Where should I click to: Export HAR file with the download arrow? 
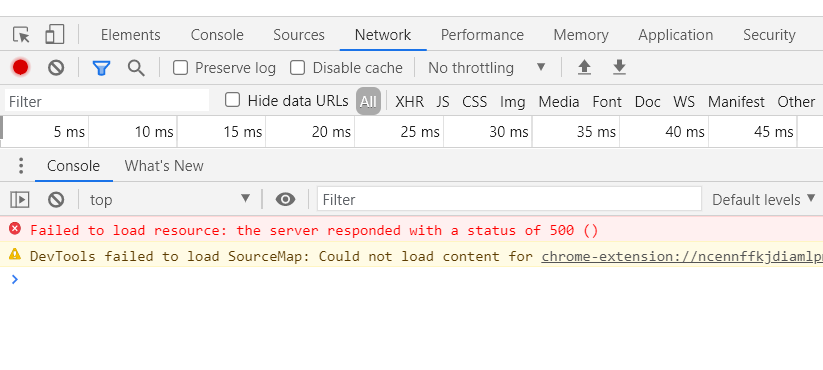[x=619, y=67]
